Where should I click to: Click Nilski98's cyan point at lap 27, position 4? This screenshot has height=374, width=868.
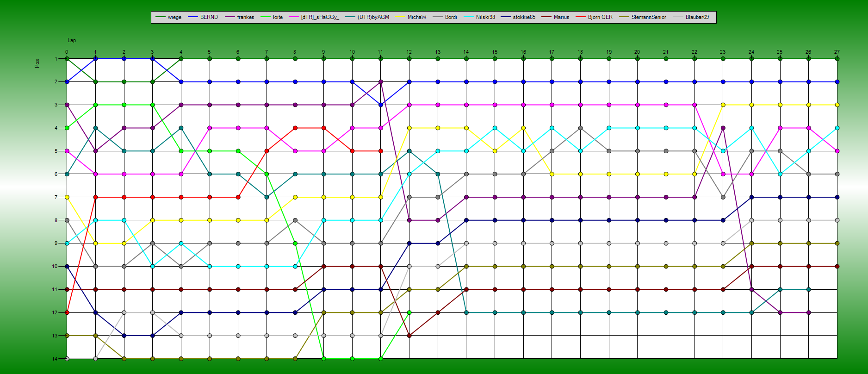(837, 128)
